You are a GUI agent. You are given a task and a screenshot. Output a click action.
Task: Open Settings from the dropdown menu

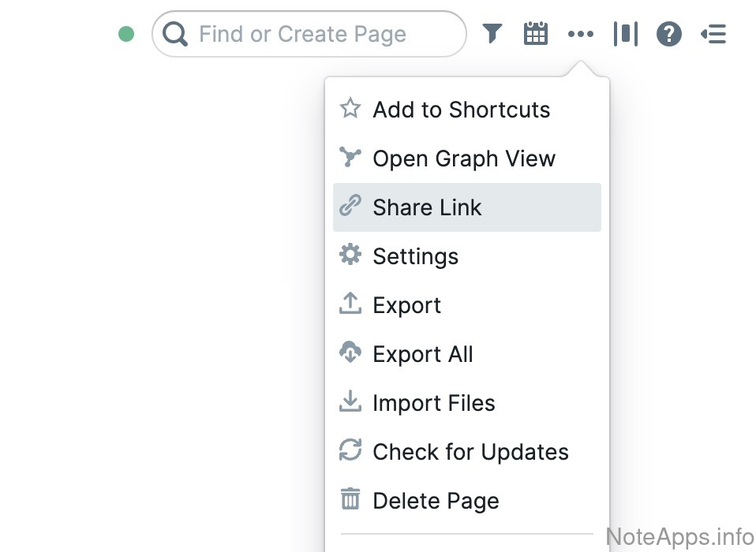coord(415,256)
